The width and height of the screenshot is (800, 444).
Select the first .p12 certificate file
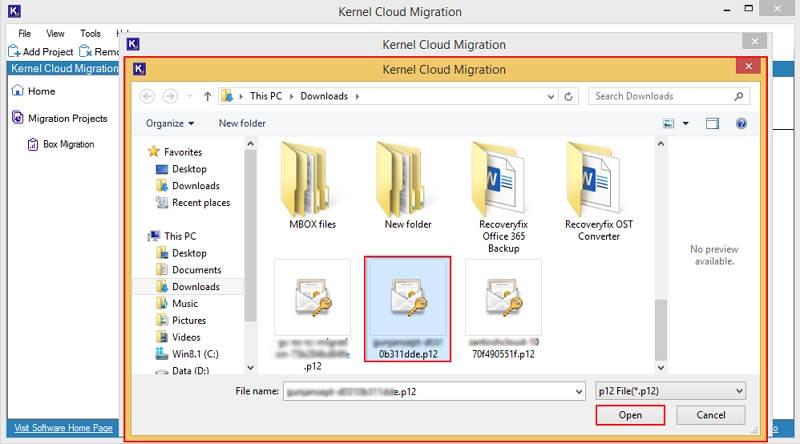coord(312,315)
